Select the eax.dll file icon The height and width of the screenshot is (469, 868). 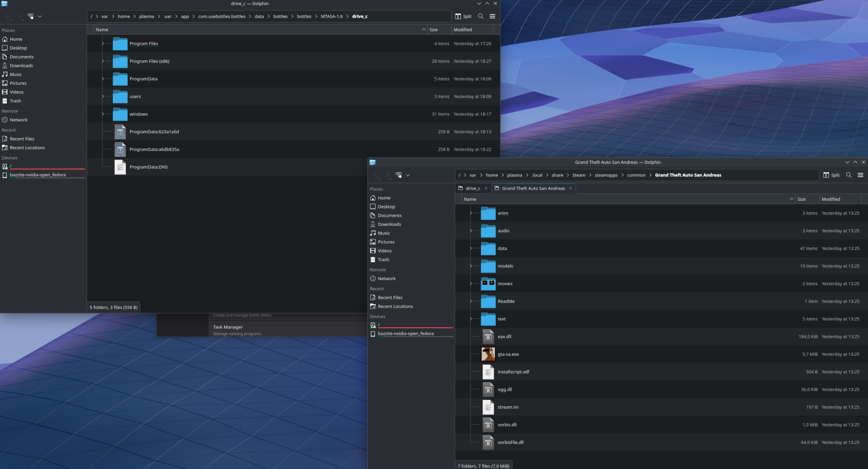(x=488, y=337)
